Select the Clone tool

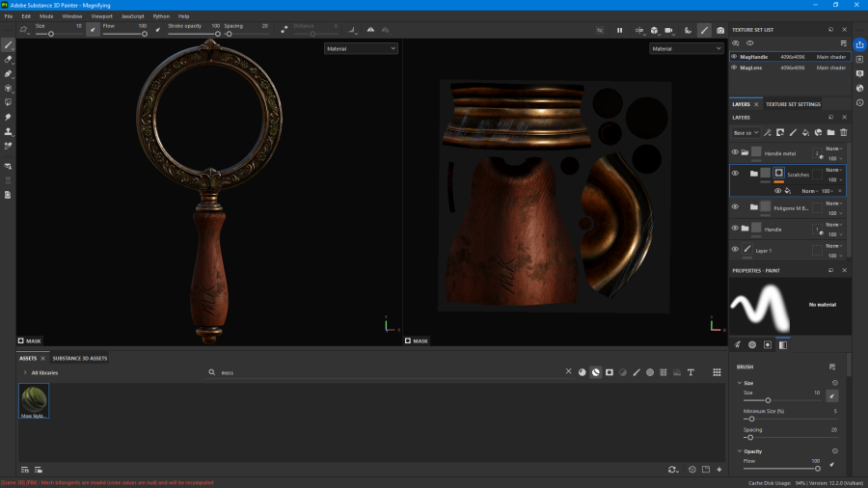click(8, 132)
